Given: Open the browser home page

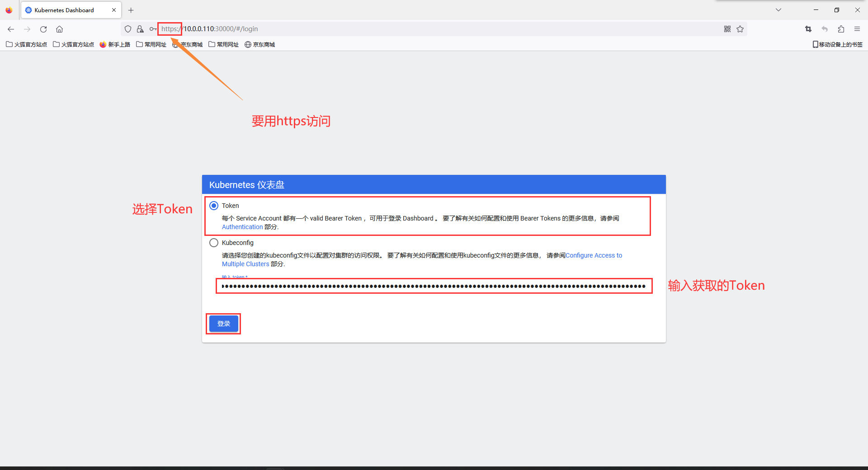Looking at the screenshot, I should coord(59,29).
